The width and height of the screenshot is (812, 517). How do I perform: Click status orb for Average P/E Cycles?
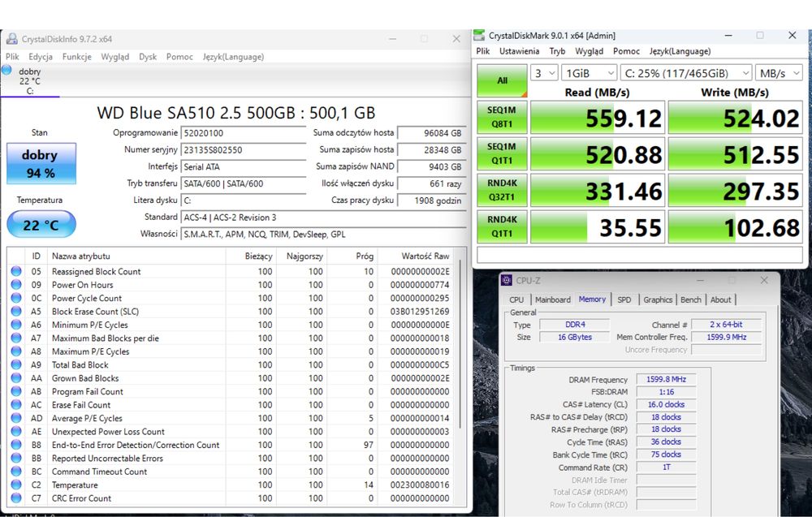click(16, 418)
